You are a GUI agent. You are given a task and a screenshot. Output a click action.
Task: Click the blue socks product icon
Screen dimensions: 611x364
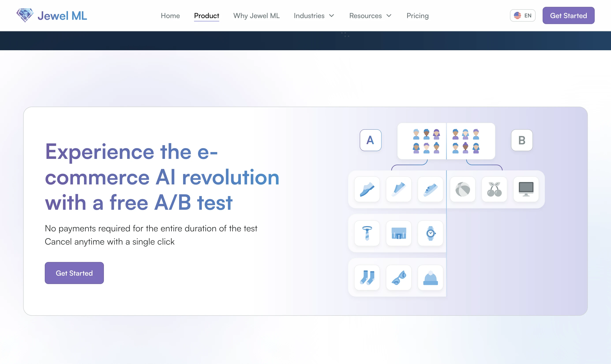[x=367, y=277]
